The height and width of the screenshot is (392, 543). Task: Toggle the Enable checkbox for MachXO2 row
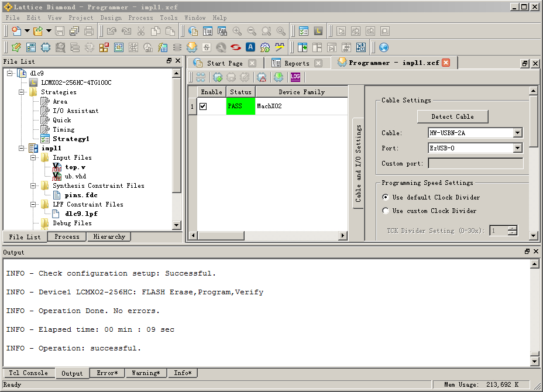point(203,106)
